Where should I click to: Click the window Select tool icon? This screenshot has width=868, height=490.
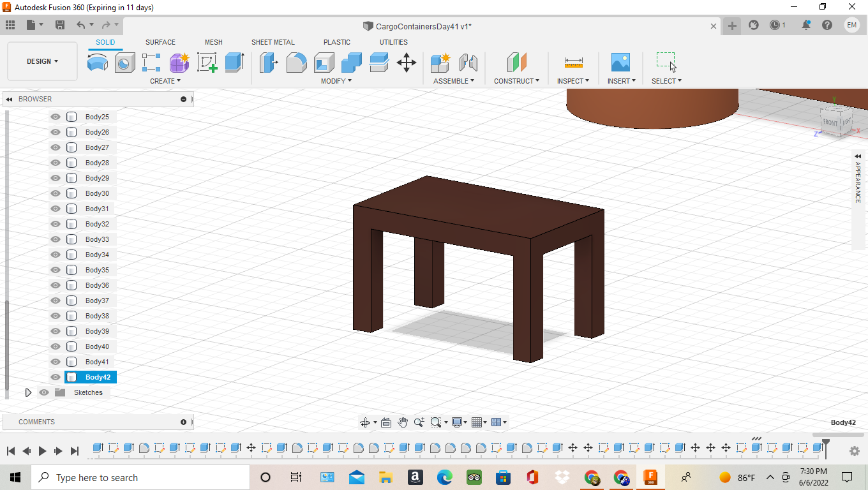coord(666,63)
